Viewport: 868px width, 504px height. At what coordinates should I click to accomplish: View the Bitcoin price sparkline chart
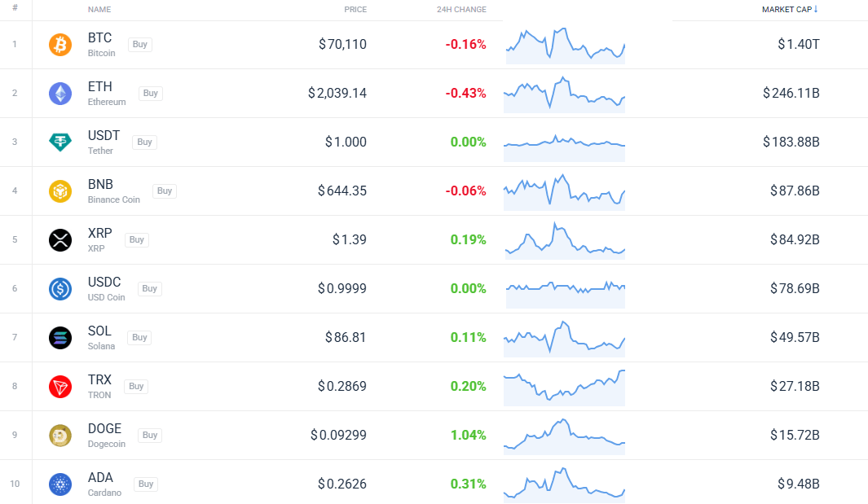coord(565,45)
